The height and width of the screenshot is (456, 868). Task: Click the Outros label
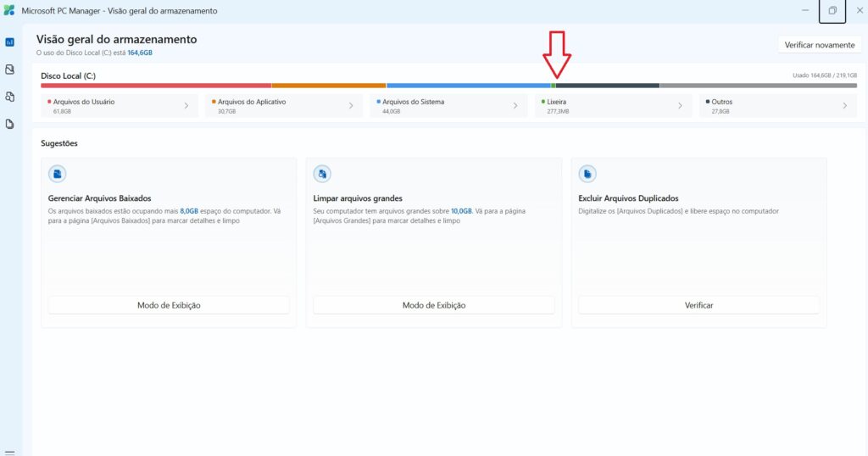[x=722, y=102]
